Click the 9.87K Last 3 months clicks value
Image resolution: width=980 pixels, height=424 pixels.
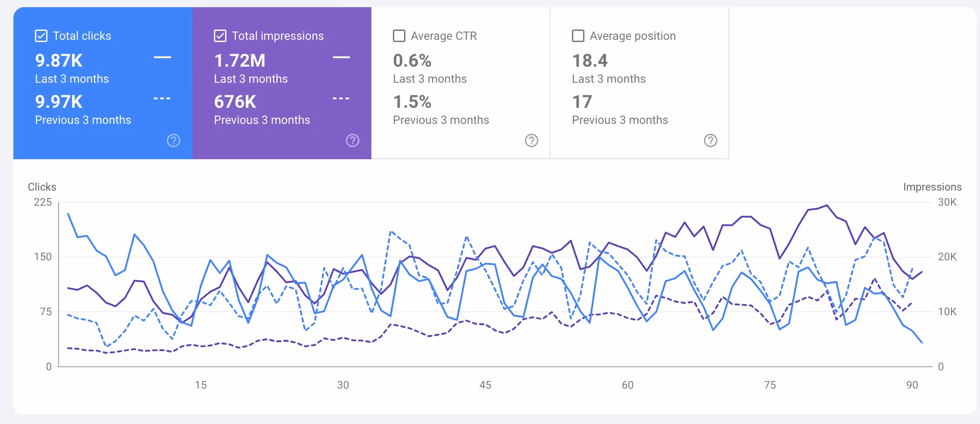pyautogui.click(x=59, y=60)
